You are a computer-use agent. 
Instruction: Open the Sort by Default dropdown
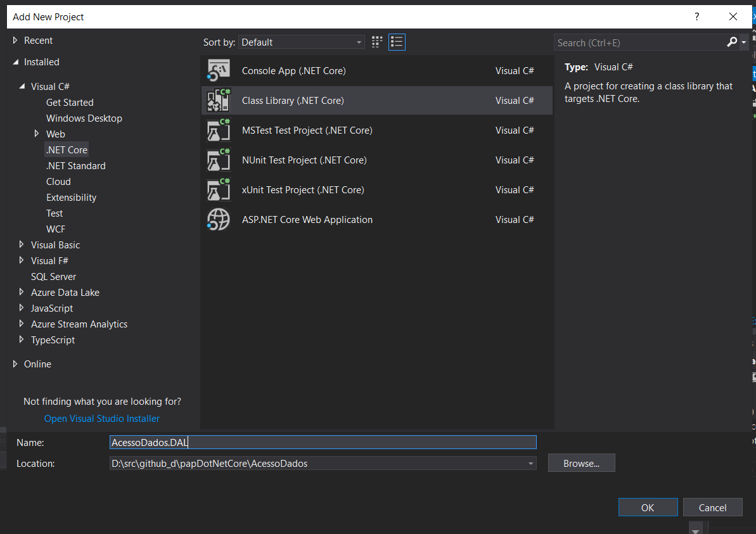(x=302, y=42)
